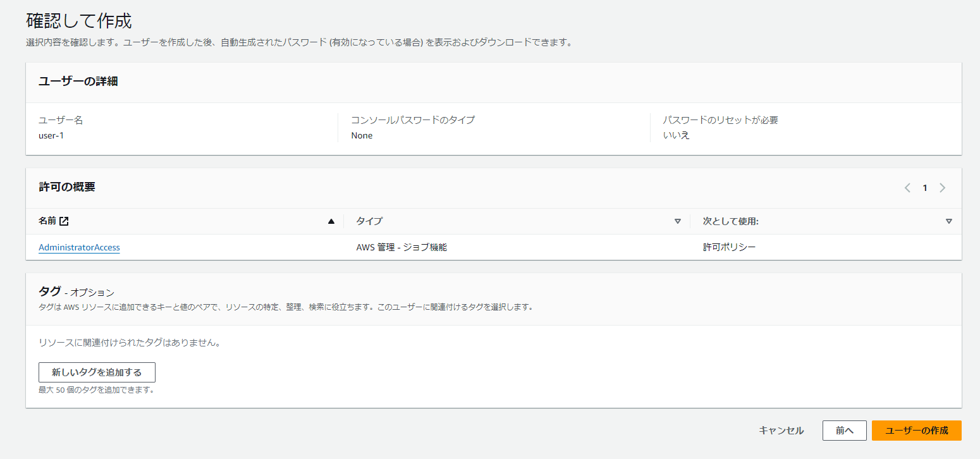Cancel user creation with キャンセル
This screenshot has height=459, width=980.
[781, 431]
